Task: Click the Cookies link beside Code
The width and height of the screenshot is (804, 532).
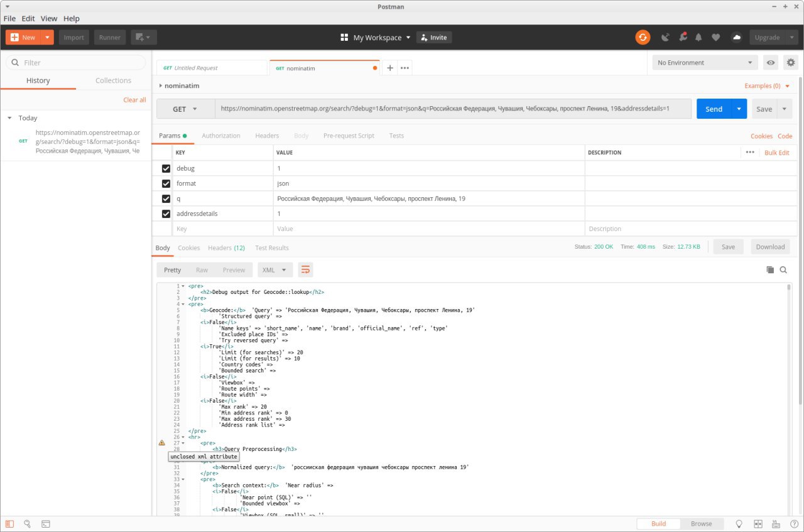Action: tap(761, 136)
